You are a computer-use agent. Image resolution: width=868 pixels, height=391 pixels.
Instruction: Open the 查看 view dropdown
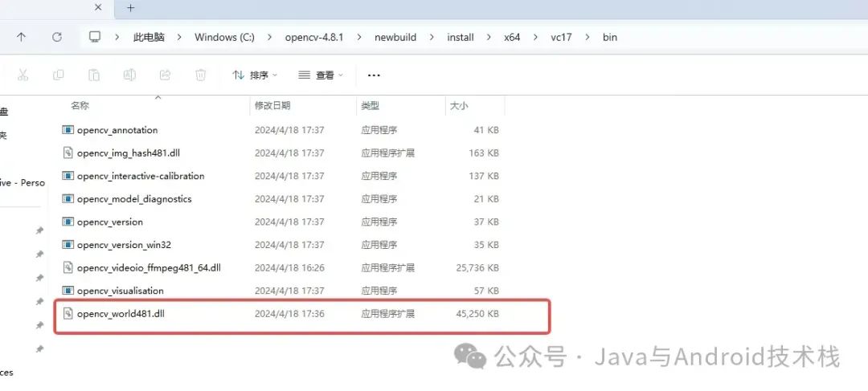(x=321, y=75)
